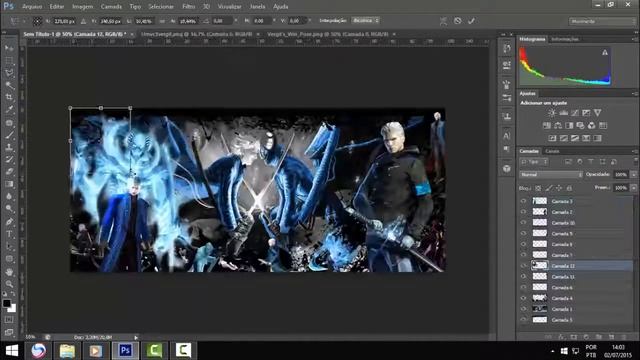Add a Photo Filter adjustment
640x360 pixels.
click(580, 126)
